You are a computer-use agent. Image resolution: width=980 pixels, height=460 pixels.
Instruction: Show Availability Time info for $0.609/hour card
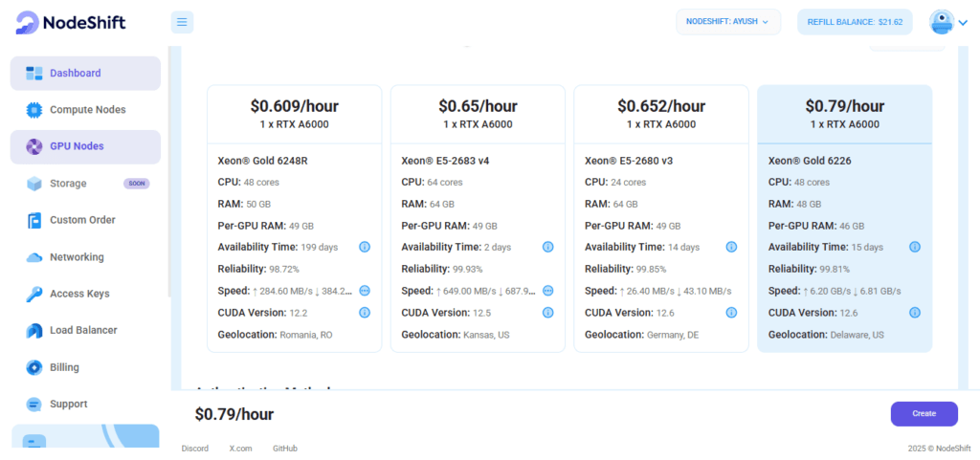tap(365, 247)
